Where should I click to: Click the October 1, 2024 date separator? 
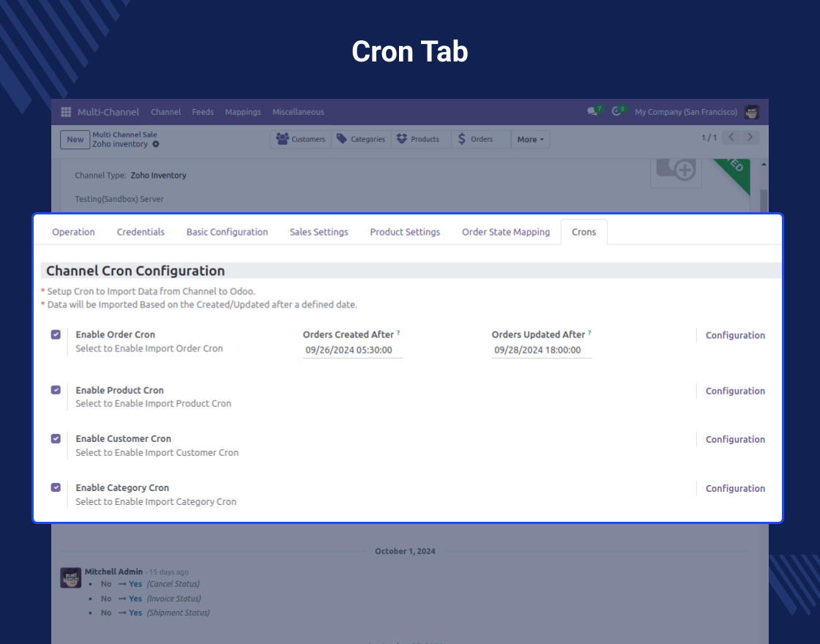[405, 551]
